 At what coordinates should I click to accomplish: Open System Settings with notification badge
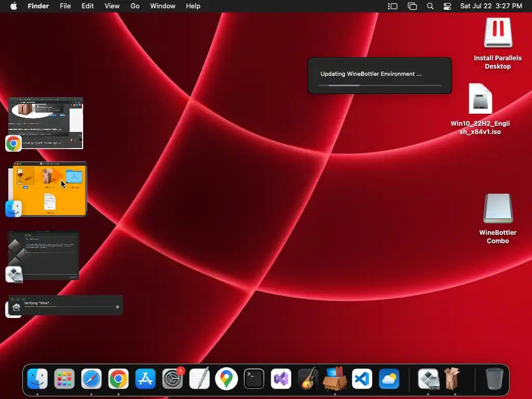tap(172, 379)
